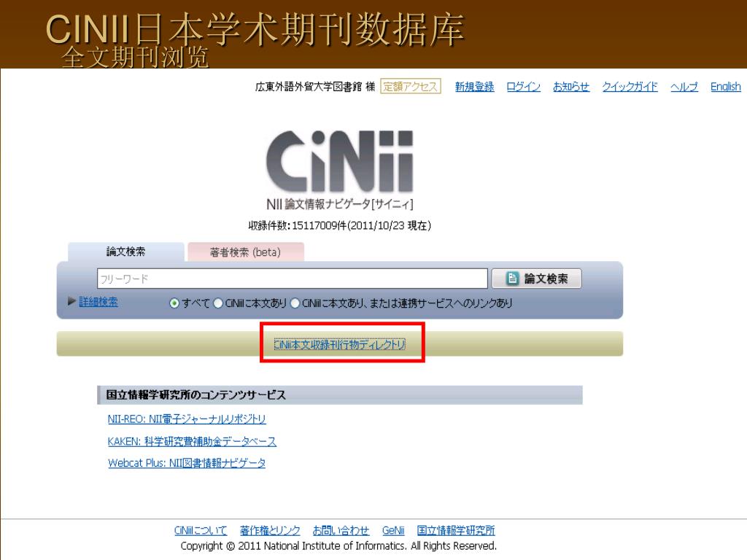The height and width of the screenshot is (560, 747).
Task: Open the CiNiiについて footer link
Action: point(201,531)
